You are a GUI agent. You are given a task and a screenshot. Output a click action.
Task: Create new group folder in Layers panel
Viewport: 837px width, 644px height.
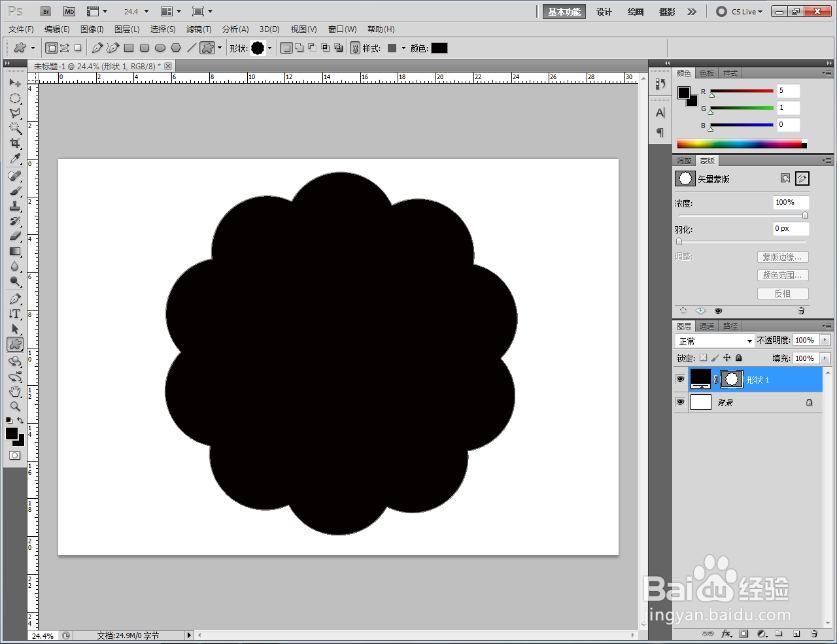point(779,634)
